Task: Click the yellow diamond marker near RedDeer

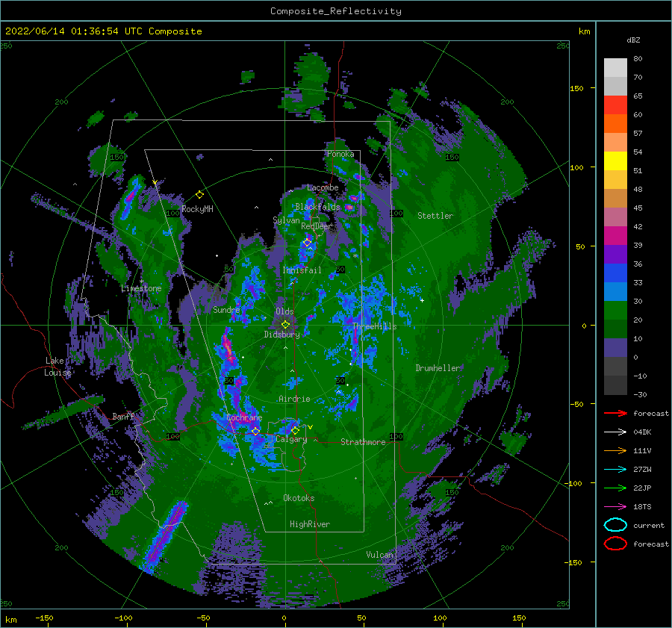Action: coord(307,243)
